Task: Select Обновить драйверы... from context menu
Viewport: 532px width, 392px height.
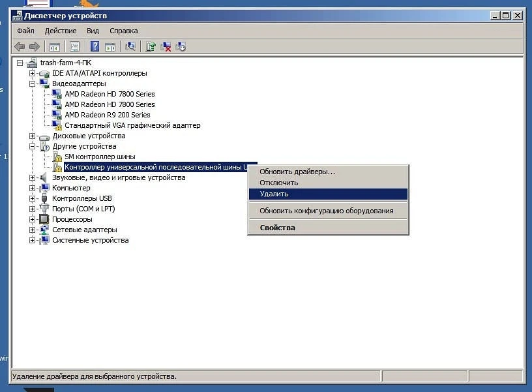Action: 297,172
